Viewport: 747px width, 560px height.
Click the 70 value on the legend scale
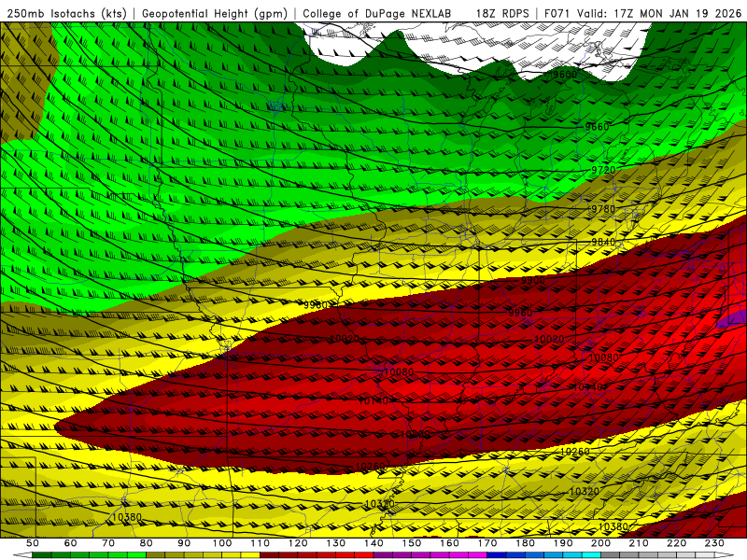pos(108,543)
